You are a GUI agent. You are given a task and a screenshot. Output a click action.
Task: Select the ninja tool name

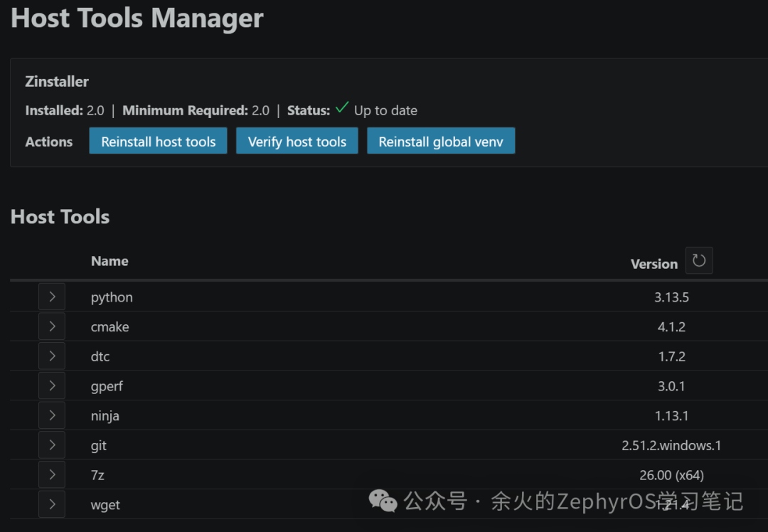tap(105, 416)
